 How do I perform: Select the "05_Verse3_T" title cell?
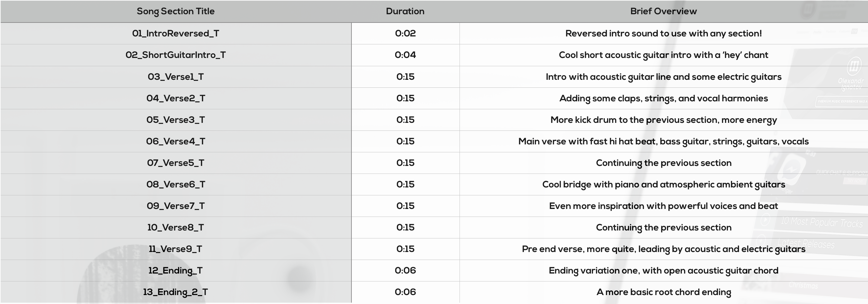coord(175,120)
